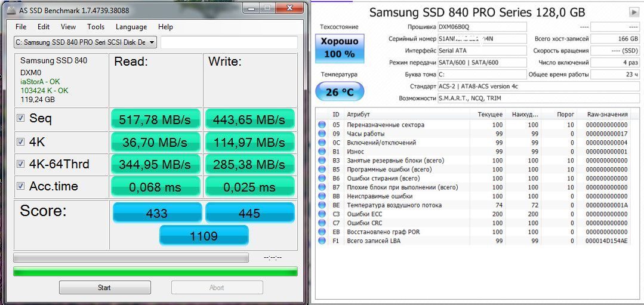Click the status circle for ID B3 row
The image size is (644, 305).
(x=322, y=161)
